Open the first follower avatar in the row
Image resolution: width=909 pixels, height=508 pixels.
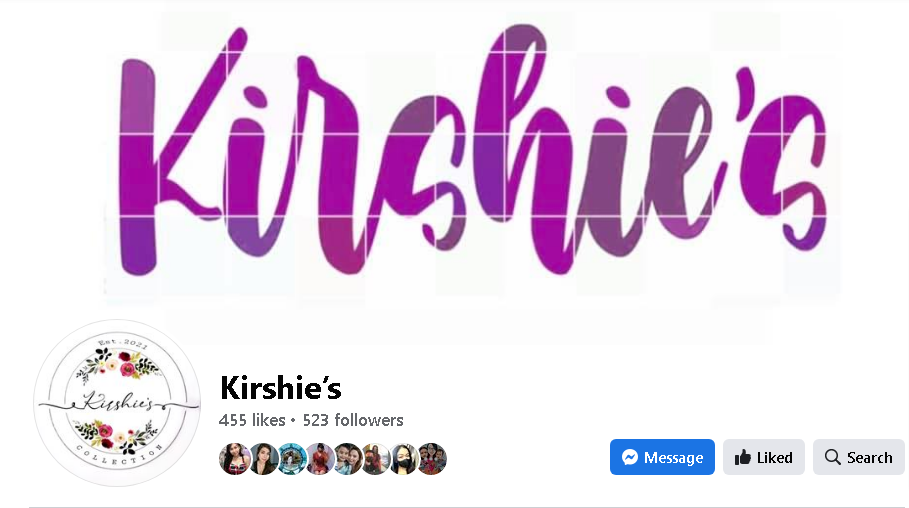234,459
